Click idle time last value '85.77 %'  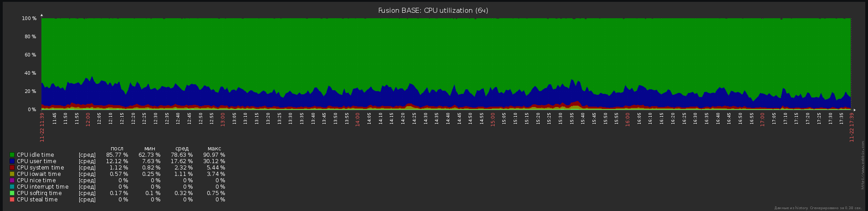point(117,155)
